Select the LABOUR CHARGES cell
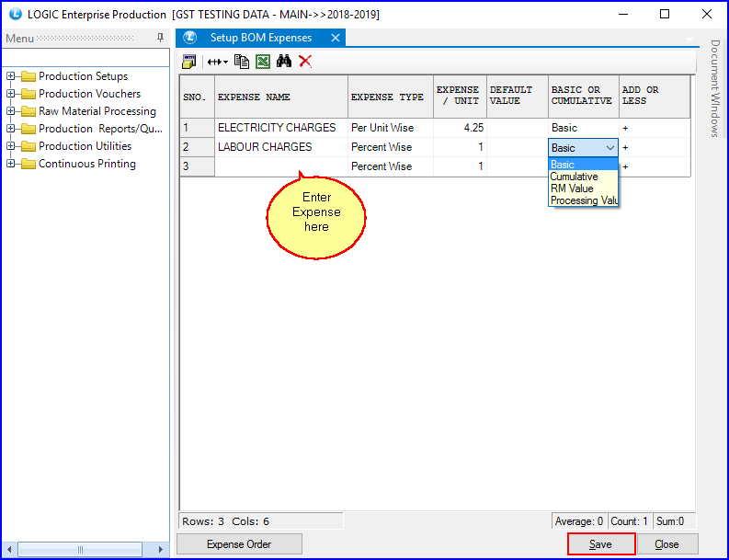 click(281, 147)
